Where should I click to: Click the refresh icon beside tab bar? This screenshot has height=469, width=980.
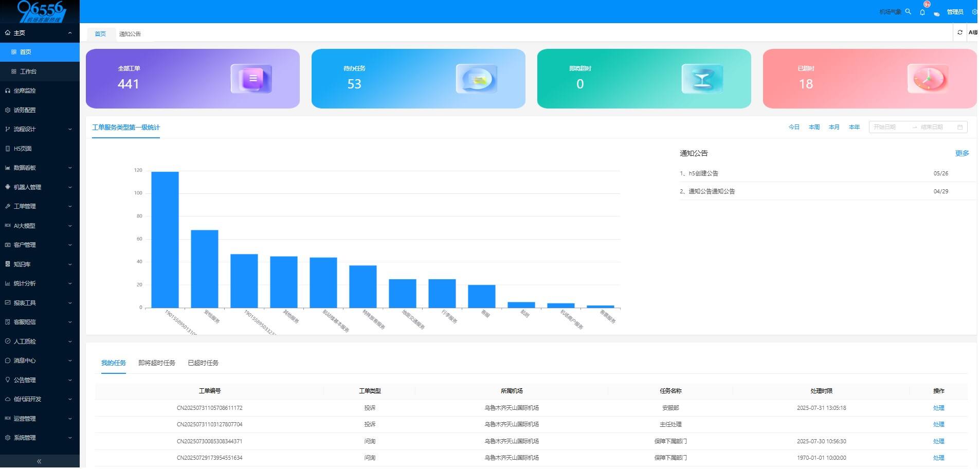click(x=959, y=32)
